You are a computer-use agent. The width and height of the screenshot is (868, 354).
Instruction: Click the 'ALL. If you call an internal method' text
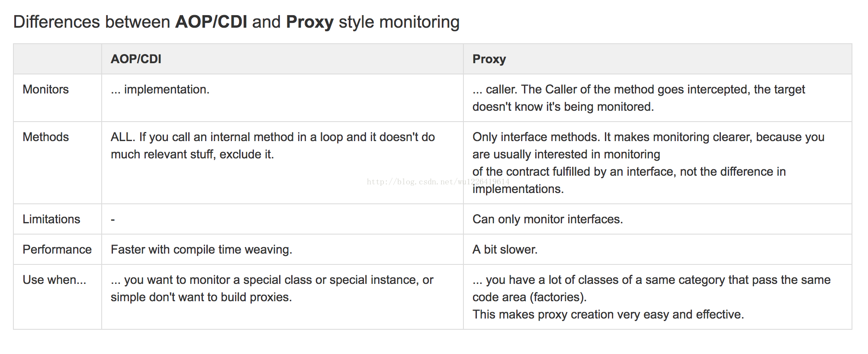tap(273, 145)
